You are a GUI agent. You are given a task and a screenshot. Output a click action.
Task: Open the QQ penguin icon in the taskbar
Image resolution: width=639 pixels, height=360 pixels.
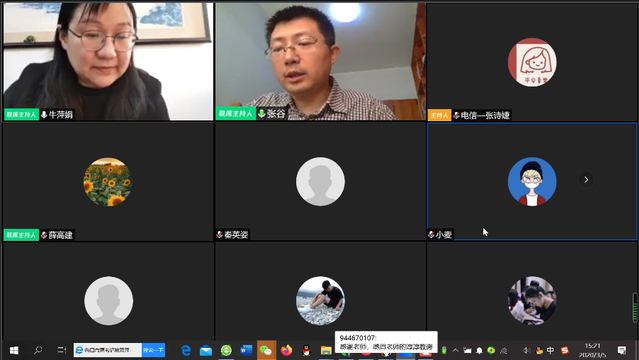click(x=306, y=350)
